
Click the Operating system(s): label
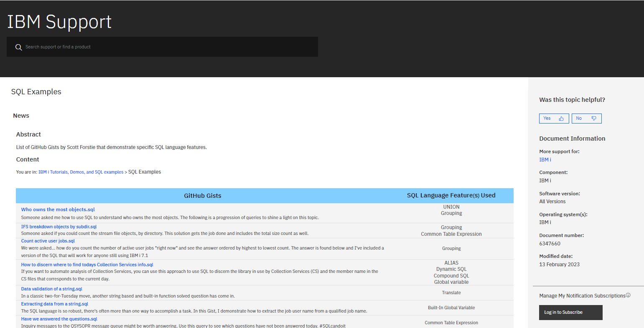563,214
